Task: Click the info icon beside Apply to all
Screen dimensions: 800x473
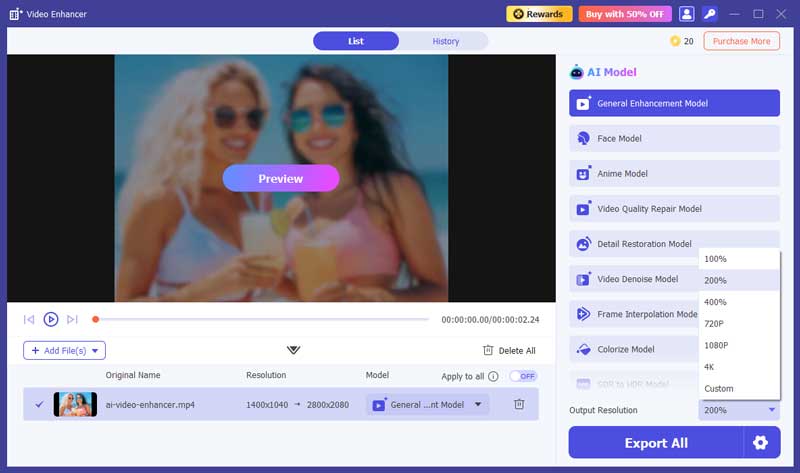Action: (493, 376)
